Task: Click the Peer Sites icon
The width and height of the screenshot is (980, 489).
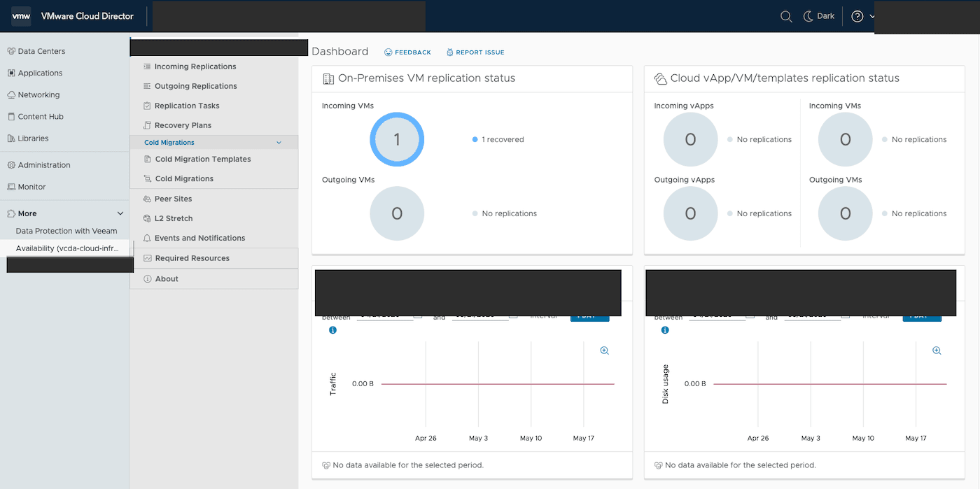Action: [147, 199]
